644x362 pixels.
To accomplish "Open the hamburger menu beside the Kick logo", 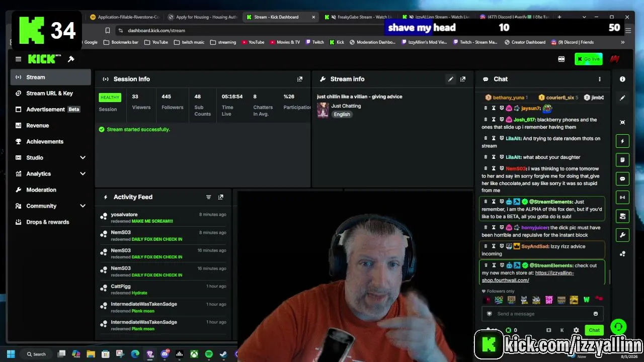I will pyautogui.click(x=18, y=59).
